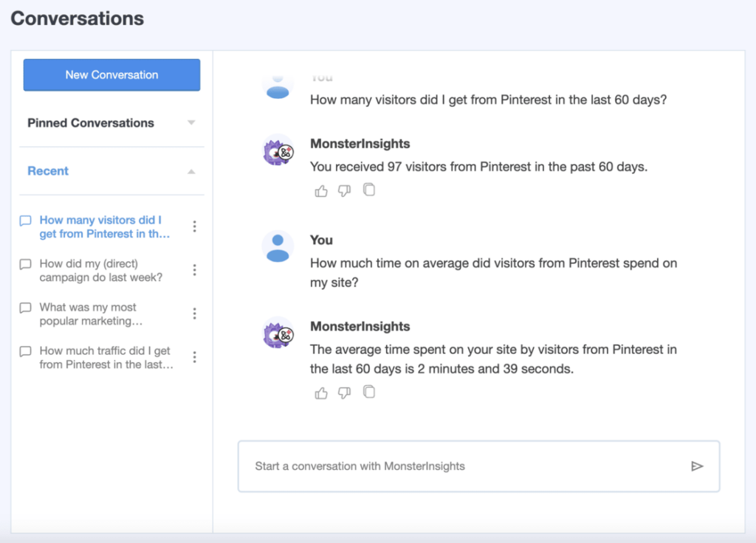756x543 pixels.
Task: Copy the MonsterInsights reply about 97 visitors
Action: (368, 190)
